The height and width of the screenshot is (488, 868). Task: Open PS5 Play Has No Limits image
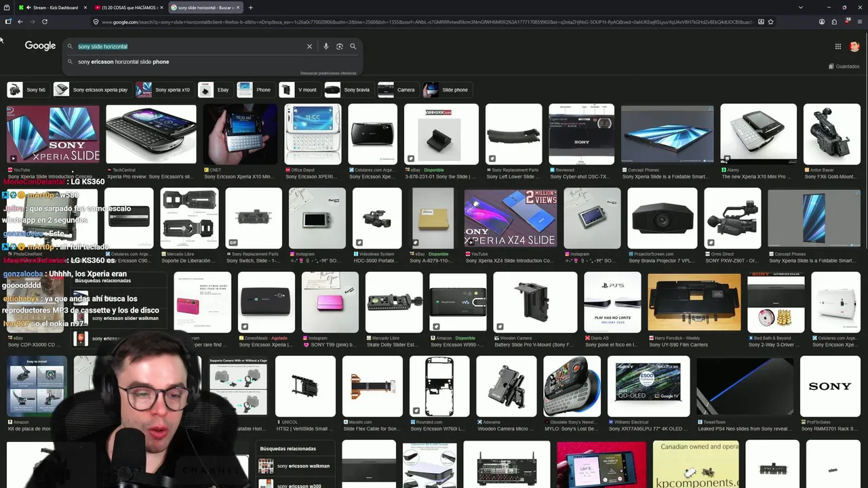(x=612, y=302)
